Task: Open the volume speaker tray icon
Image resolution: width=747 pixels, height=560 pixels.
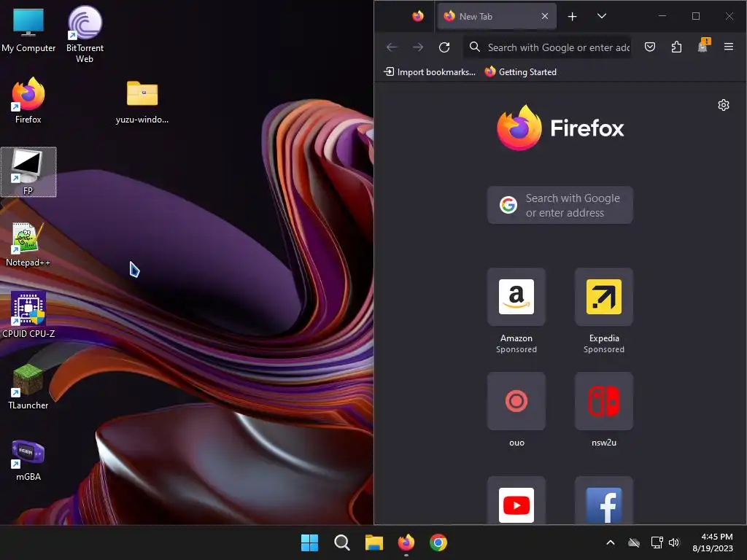Action: (x=673, y=542)
